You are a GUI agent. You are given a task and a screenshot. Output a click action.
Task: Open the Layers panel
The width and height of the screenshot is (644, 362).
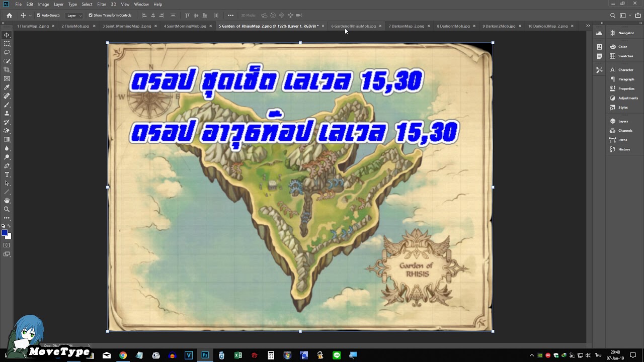[623, 121]
